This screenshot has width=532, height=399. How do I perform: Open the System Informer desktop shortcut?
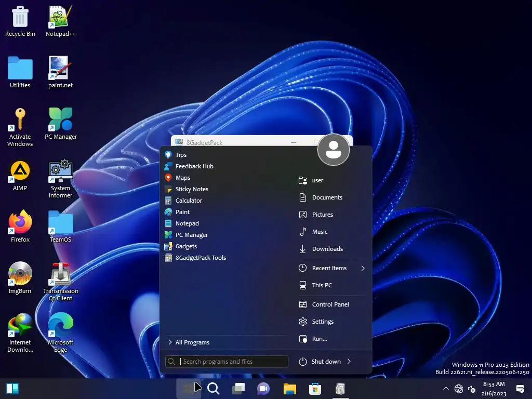[x=60, y=179]
